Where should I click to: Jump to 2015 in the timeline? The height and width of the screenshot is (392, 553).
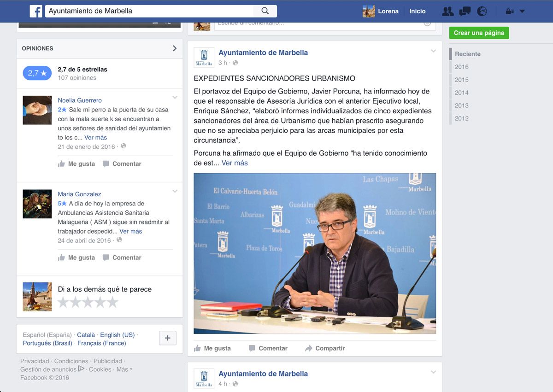tap(461, 80)
